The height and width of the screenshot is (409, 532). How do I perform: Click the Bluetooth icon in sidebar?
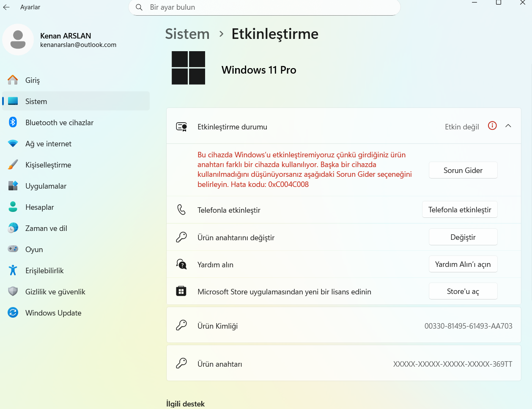point(13,122)
